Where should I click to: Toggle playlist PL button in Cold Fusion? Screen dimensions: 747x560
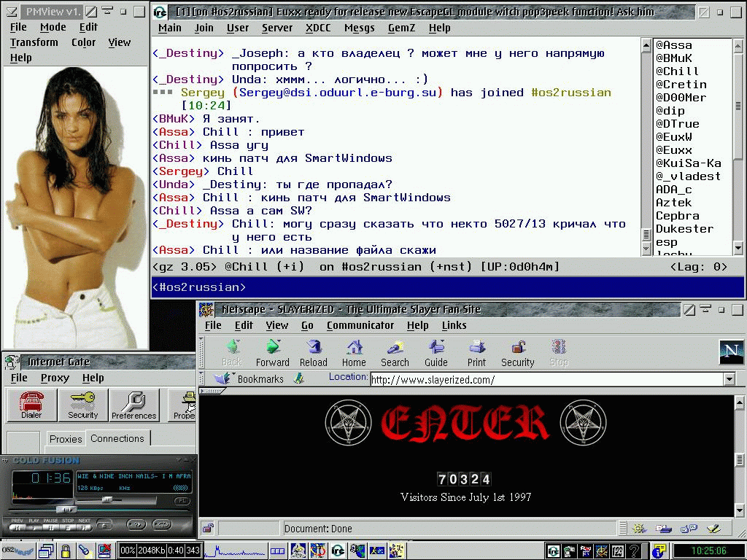pos(182,500)
